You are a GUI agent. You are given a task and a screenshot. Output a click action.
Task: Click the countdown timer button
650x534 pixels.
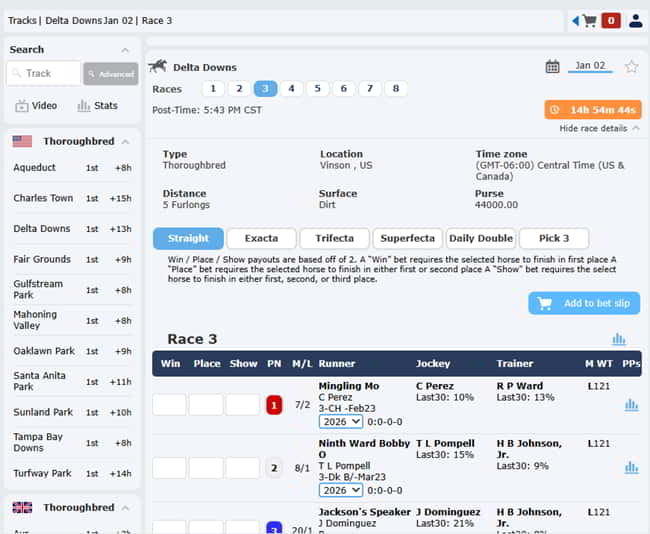593,110
